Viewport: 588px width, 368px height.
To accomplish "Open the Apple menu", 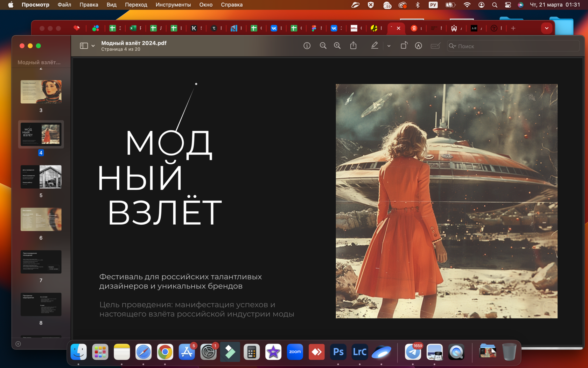I will (11, 5).
